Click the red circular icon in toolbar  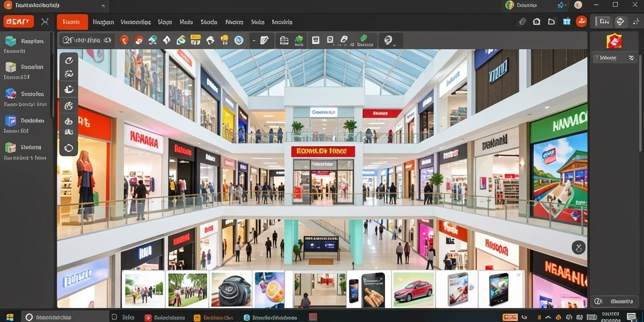(x=125, y=40)
